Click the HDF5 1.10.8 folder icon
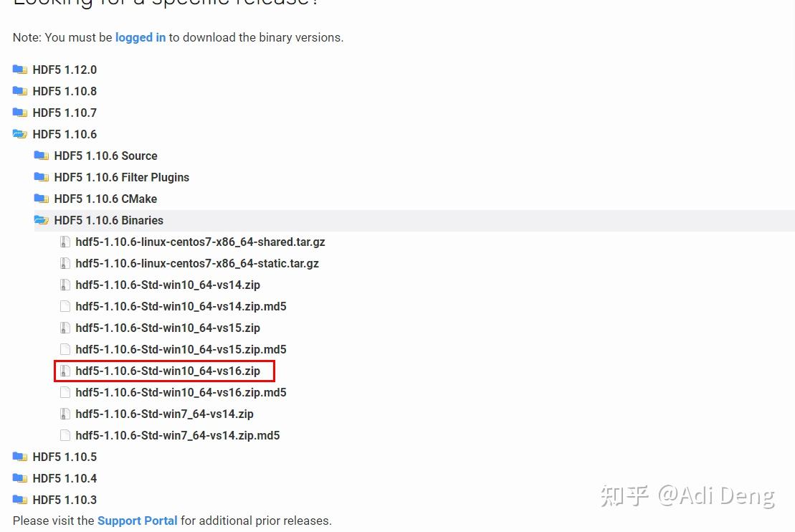The height and width of the screenshot is (532, 795). (x=19, y=91)
